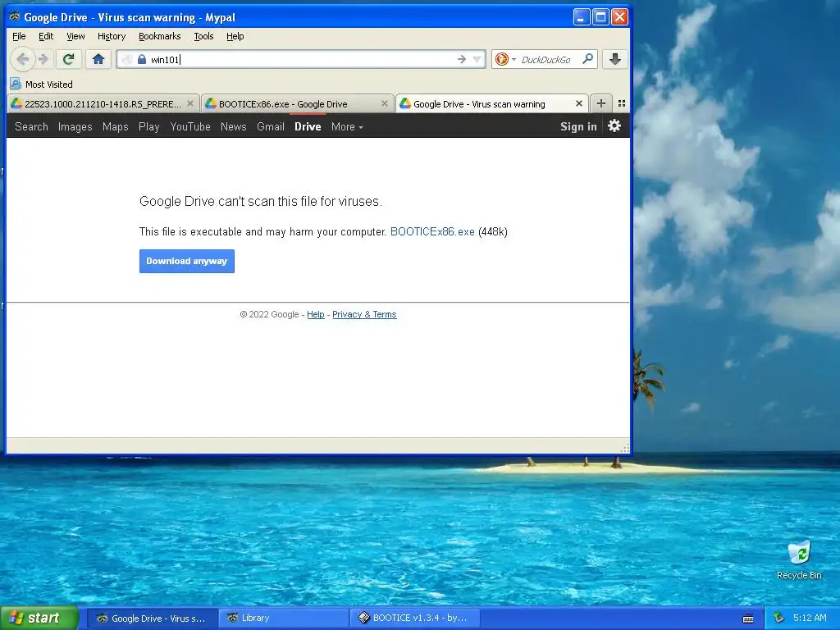Viewport: 840px width, 630px height.
Task: Click Play in Google bar
Action: click(149, 126)
